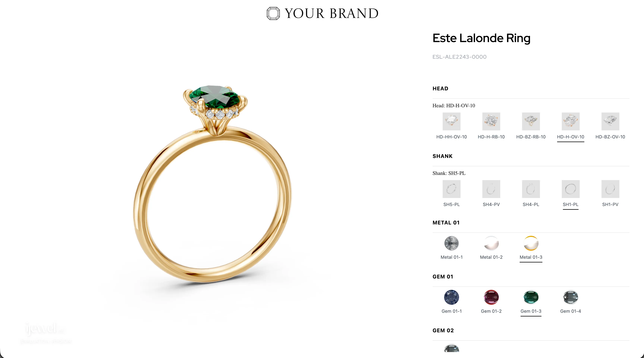Select the SH4-PV shank thumbnail
The height and width of the screenshot is (358, 644).
click(491, 189)
